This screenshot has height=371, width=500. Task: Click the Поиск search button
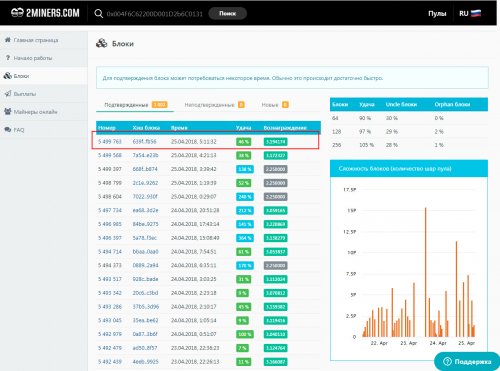(227, 14)
